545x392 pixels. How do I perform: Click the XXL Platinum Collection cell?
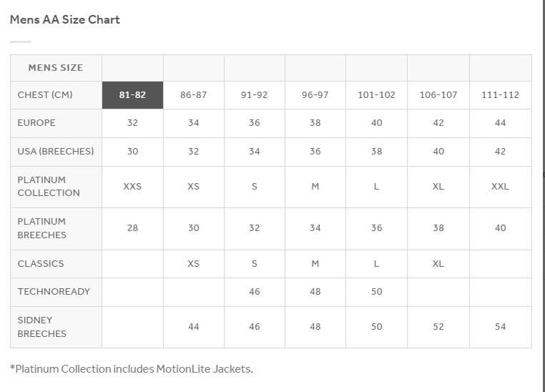point(501,187)
